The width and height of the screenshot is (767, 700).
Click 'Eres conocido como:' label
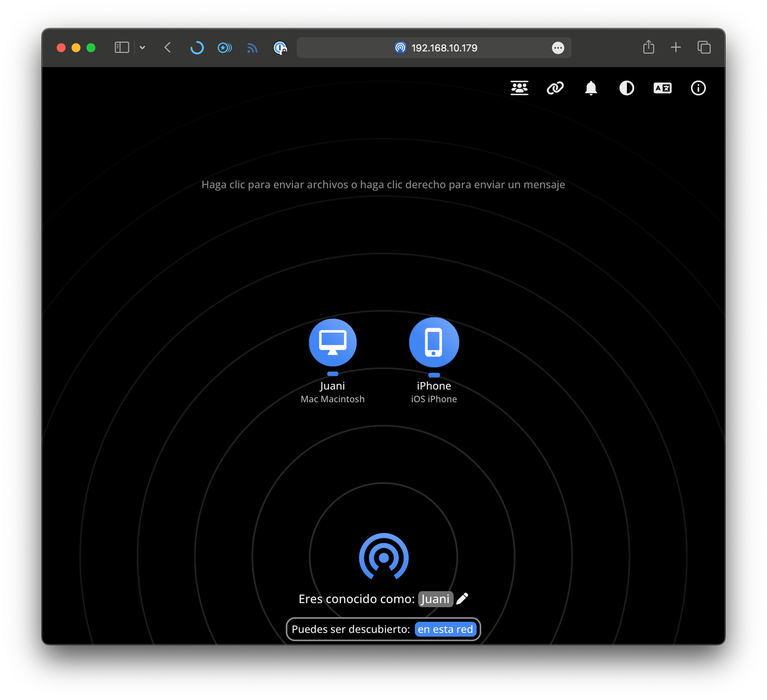pyautogui.click(x=356, y=599)
